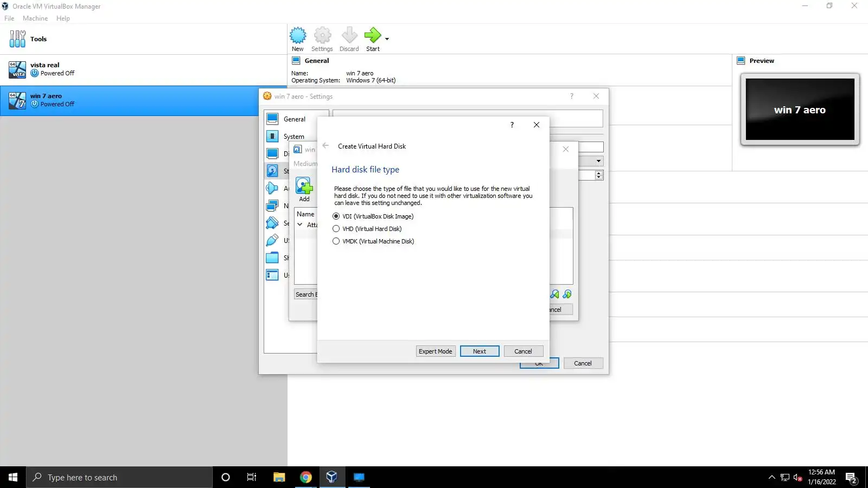This screenshot has width=868, height=488.
Task: Click the spin box arrows in Settings
Action: click(599, 175)
